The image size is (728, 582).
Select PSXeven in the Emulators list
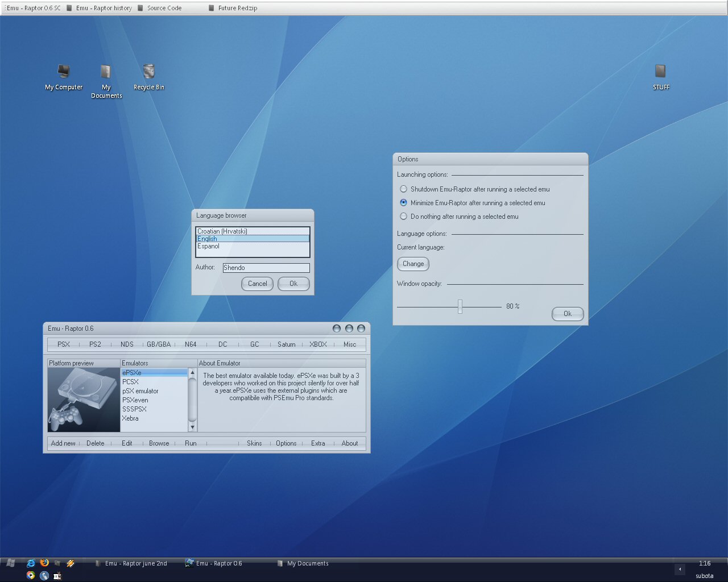pos(154,400)
